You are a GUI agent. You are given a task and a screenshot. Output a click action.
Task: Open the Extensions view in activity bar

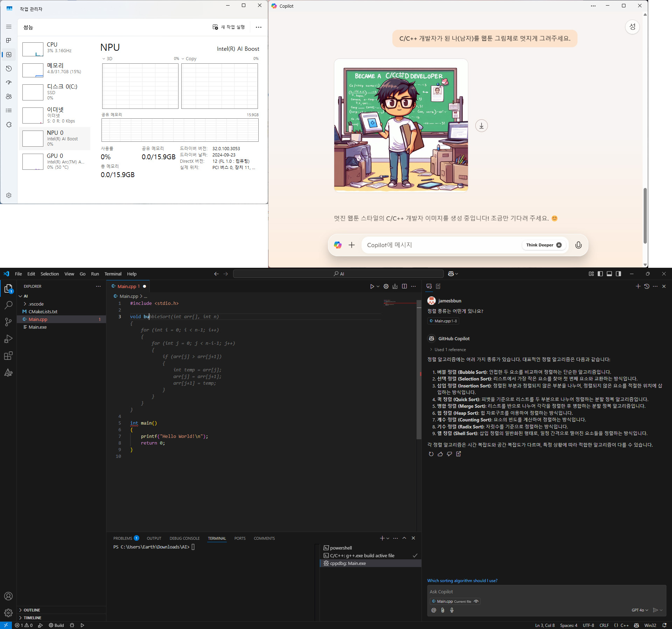(8, 356)
